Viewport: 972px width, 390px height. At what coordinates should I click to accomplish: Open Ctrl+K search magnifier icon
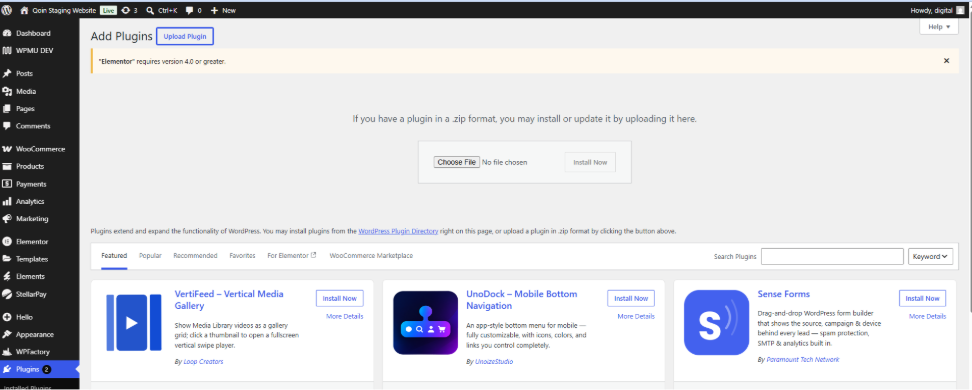[150, 10]
